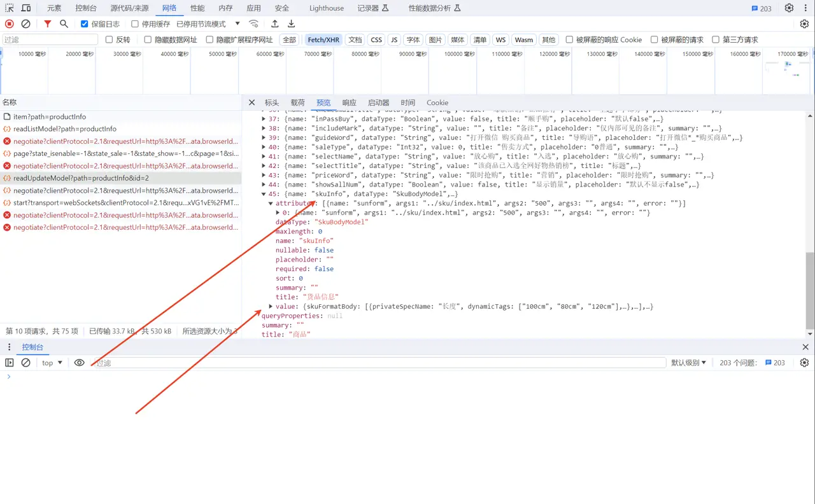Open the request Cookie tab
This screenshot has width=815, height=504.
(x=437, y=102)
